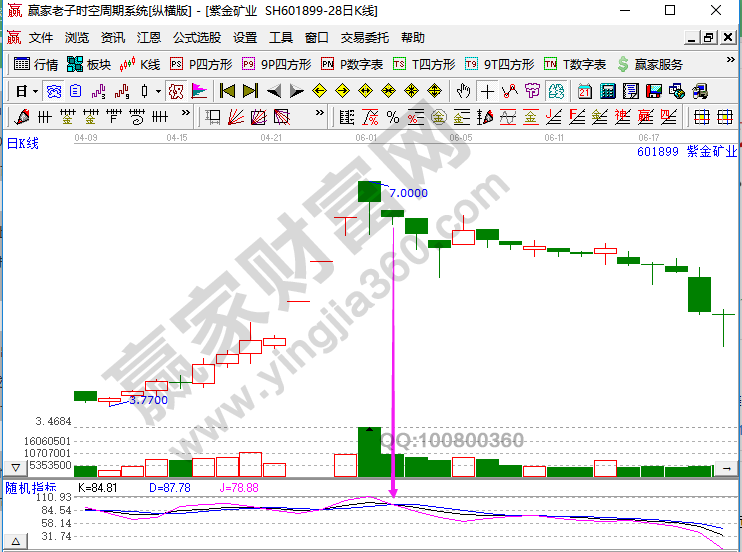Click the floppy disk save icon

tap(655, 91)
